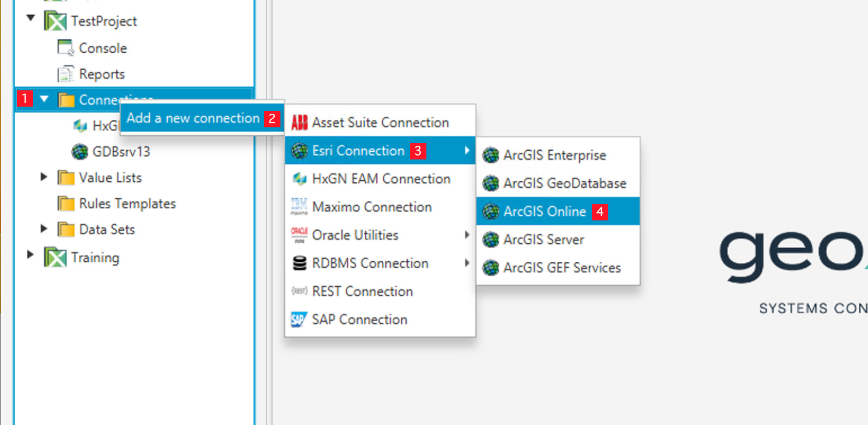Screen dimensions: 868x425
Task: Select the Value Lists label
Action: (x=110, y=178)
